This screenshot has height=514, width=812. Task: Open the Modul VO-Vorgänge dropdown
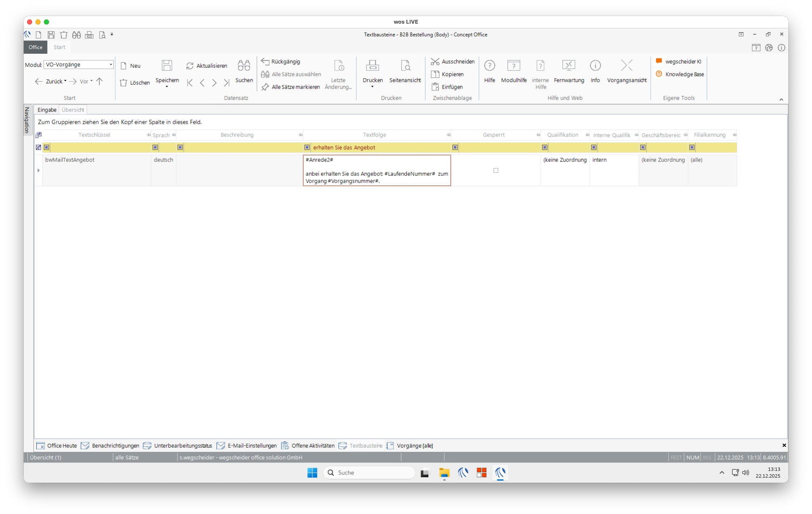click(111, 65)
